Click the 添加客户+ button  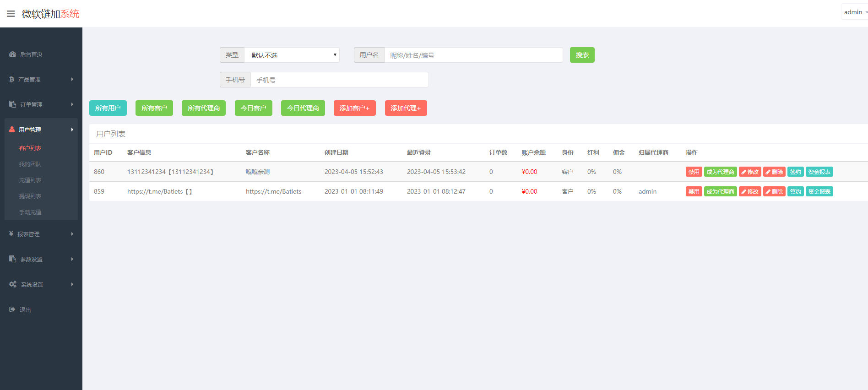coord(354,108)
